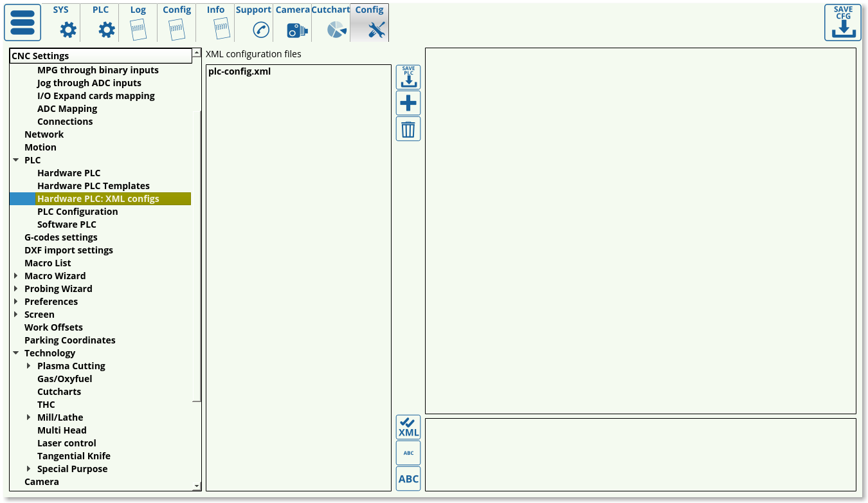Open G-codes settings in the tree
The image size is (868, 503).
pyautogui.click(x=61, y=237)
